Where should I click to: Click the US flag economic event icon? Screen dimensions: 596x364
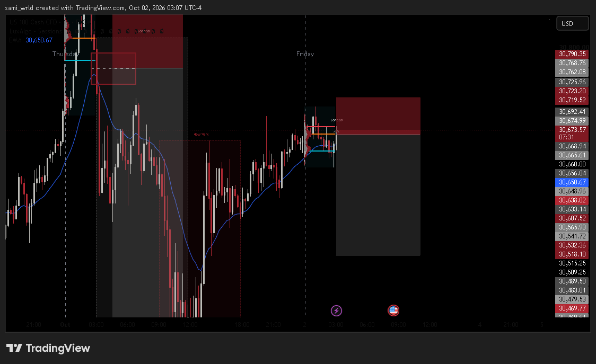393,310
